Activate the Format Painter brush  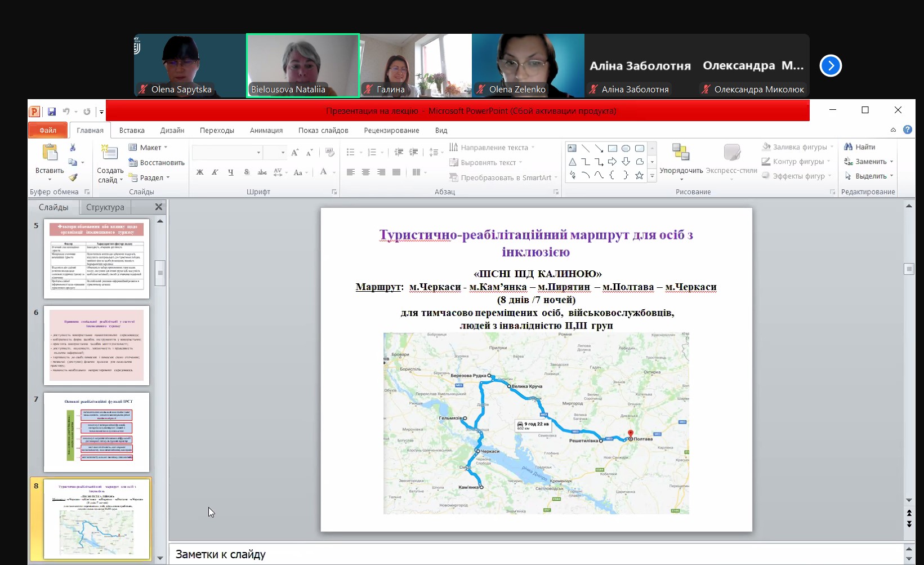click(x=73, y=177)
